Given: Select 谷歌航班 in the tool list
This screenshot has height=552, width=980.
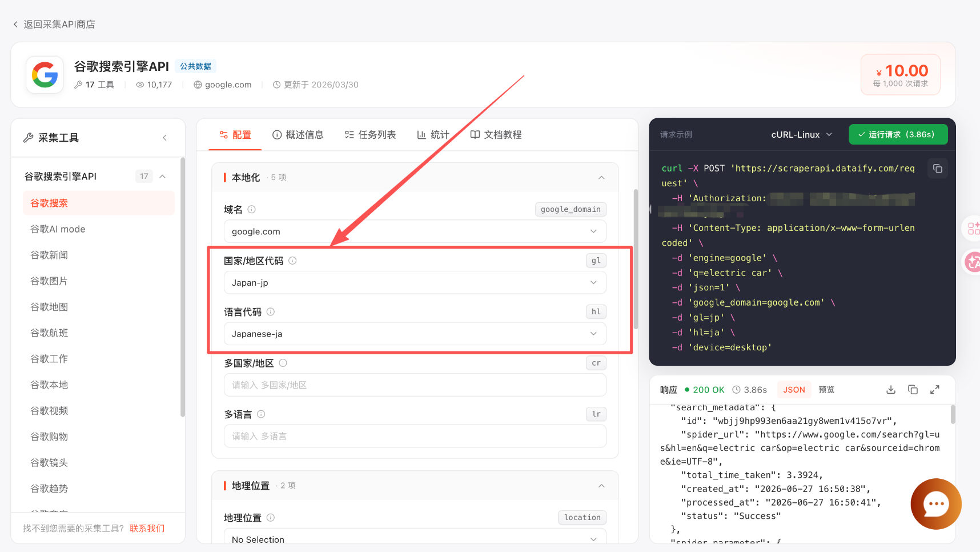Looking at the screenshot, I should pyautogui.click(x=98, y=333).
